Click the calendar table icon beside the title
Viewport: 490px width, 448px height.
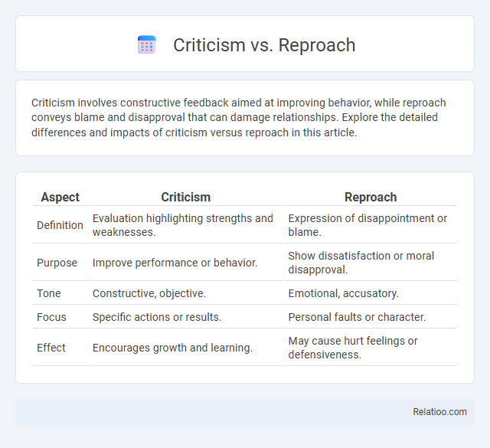(146, 44)
